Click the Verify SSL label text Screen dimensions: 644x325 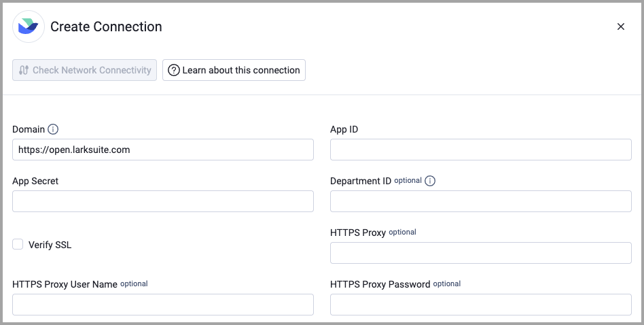[50, 245]
